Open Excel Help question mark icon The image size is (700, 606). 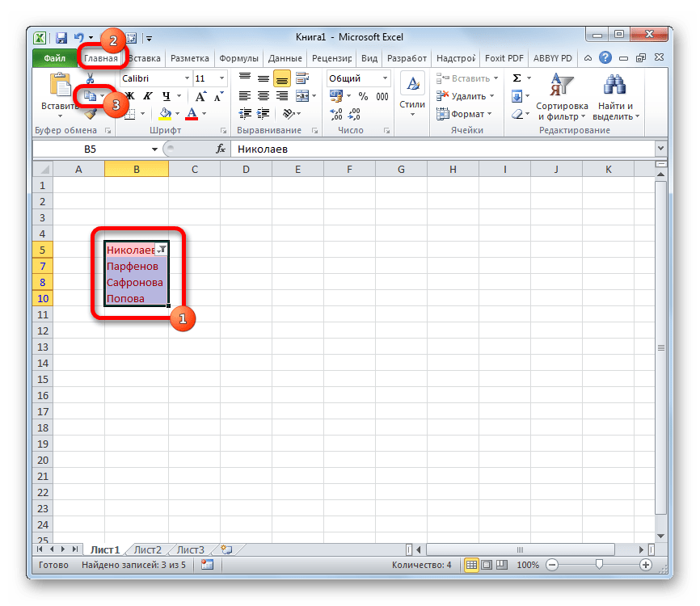click(605, 57)
